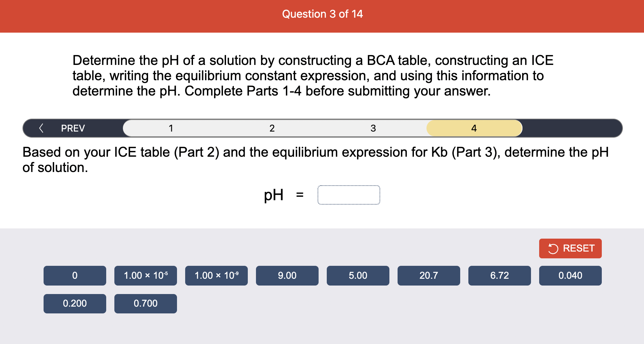Choose 9.00 as the pH value
The width and height of the screenshot is (644, 344).
coord(287,276)
